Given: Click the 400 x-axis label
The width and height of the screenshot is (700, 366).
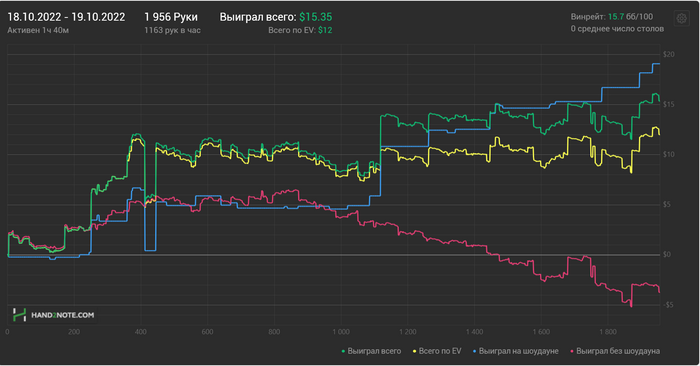Looking at the screenshot, I should click(x=141, y=332).
